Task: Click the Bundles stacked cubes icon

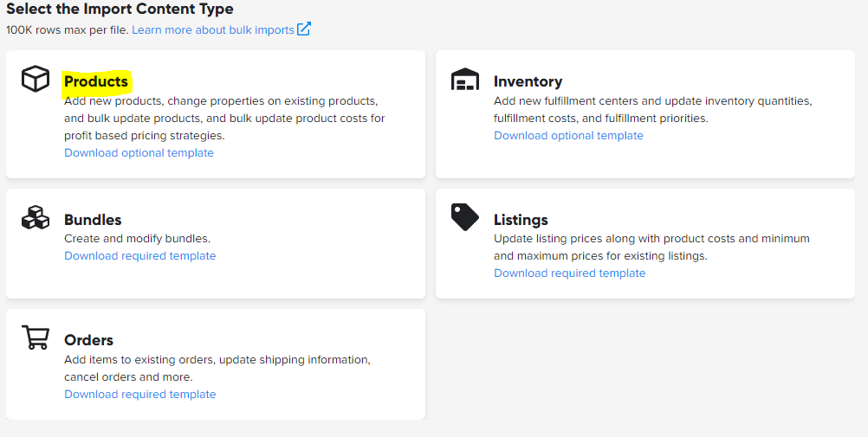Action: [36, 217]
